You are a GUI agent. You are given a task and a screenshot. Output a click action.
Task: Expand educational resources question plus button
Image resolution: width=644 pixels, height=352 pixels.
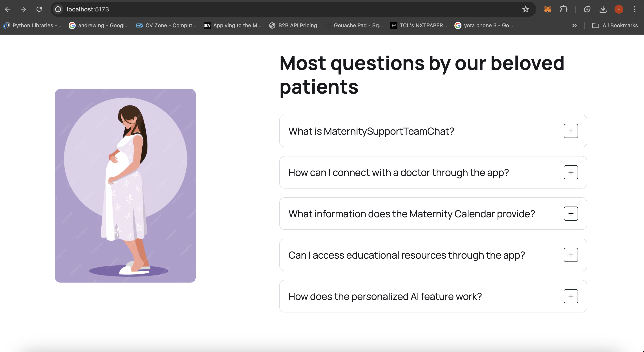[571, 255]
